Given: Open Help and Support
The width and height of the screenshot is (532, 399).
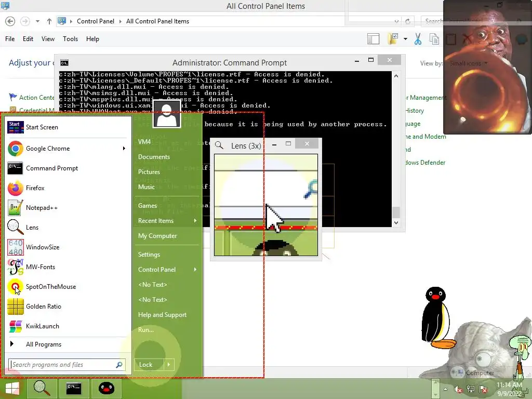Looking at the screenshot, I should click(x=162, y=315).
